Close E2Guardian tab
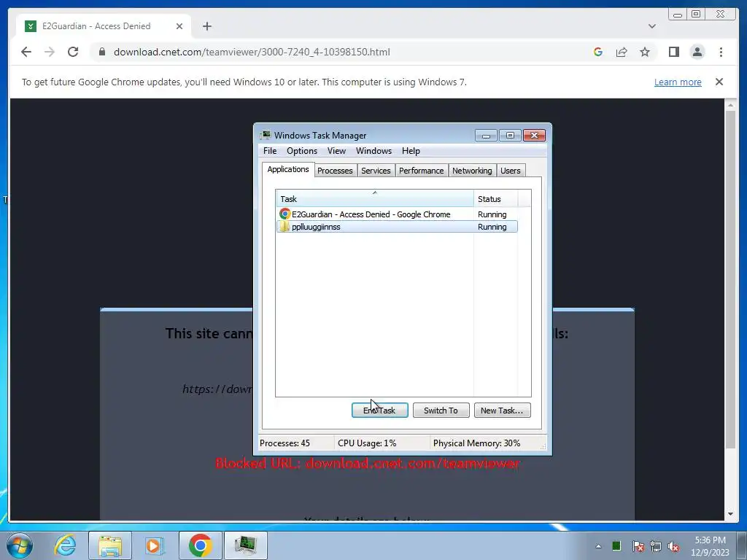 click(179, 26)
